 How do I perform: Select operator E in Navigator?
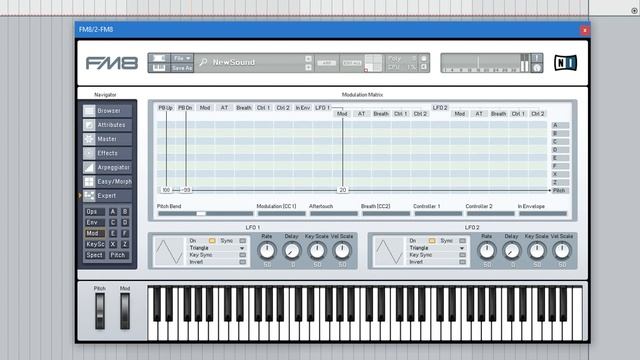113,233
